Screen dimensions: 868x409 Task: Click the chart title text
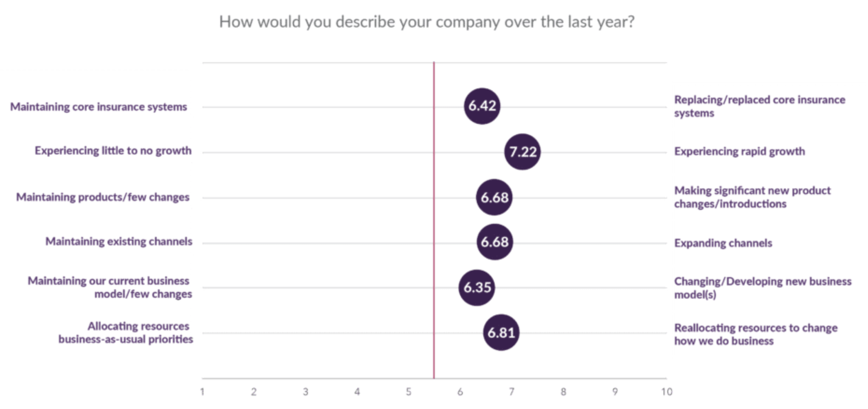coord(427,22)
